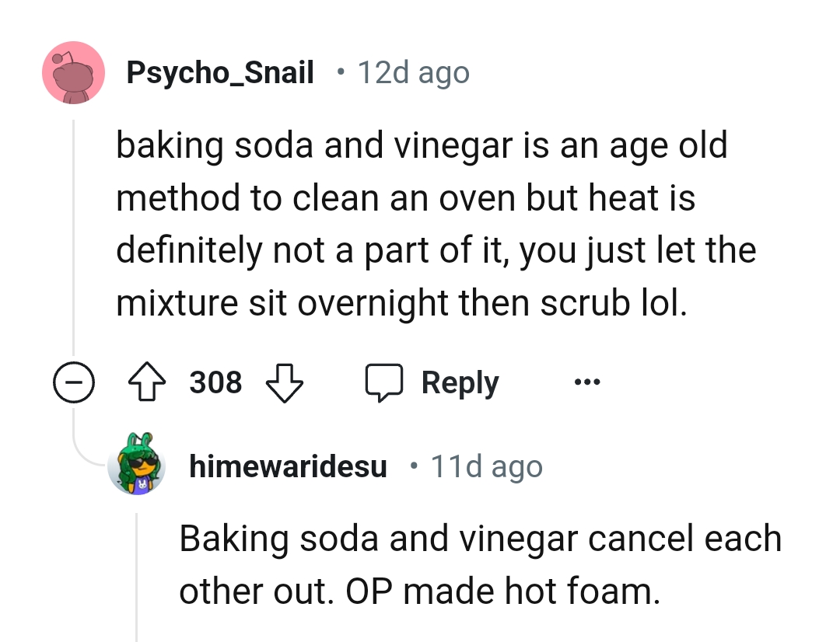Image resolution: width=840 pixels, height=642 pixels.
Task: Click the Reply speech bubble icon
Action: 388,382
